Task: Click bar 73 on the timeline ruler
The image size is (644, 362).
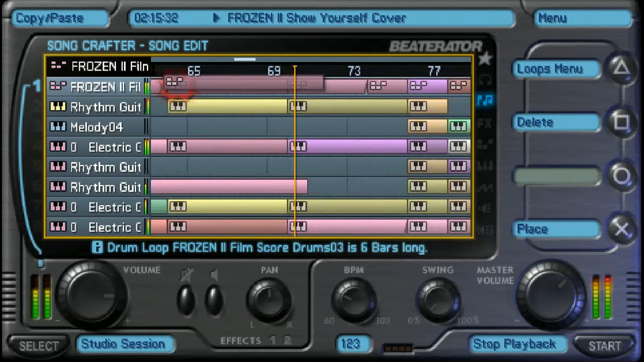Action: (x=354, y=71)
